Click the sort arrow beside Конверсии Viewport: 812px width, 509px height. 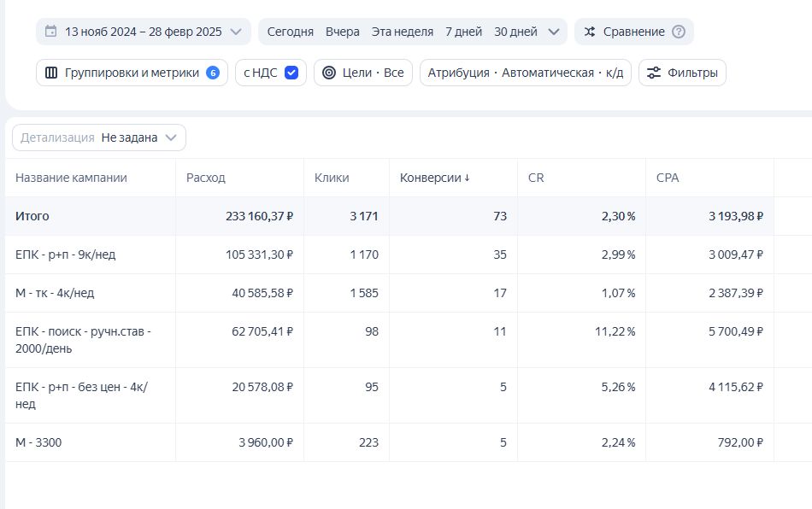tap(468, 178)
